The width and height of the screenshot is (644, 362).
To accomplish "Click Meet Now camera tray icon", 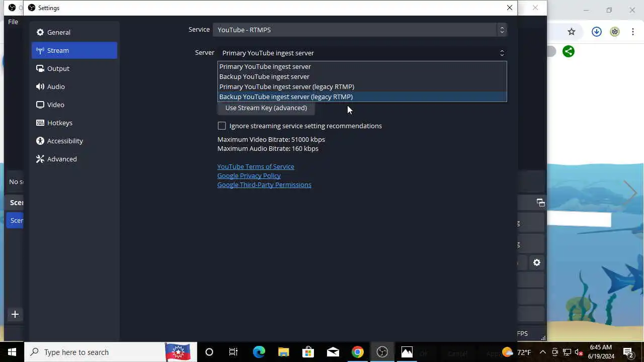I will 555,352.
